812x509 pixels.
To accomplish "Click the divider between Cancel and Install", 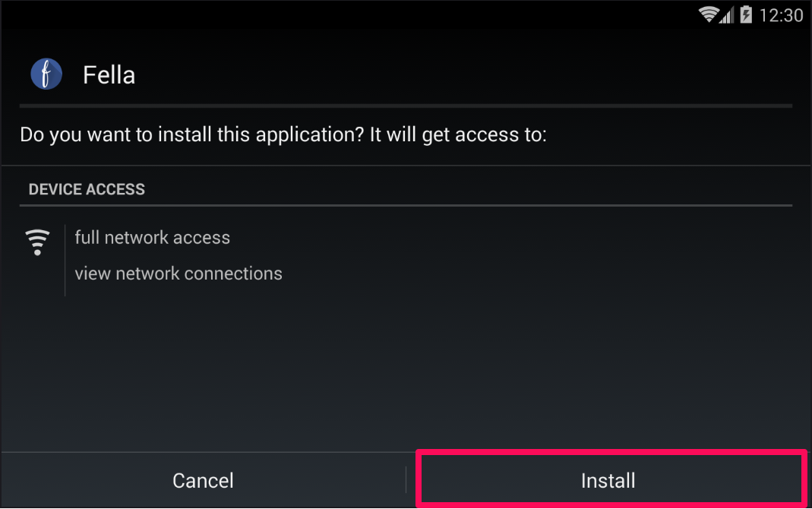I will point(406,480).
